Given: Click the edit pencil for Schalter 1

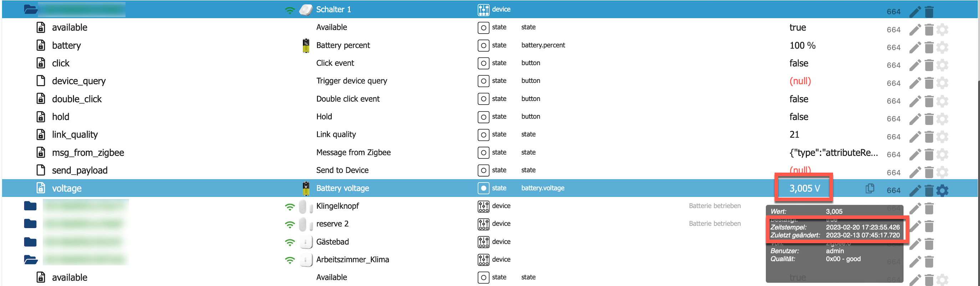Looking at the screenshot, I should click(x=915, y=12).
